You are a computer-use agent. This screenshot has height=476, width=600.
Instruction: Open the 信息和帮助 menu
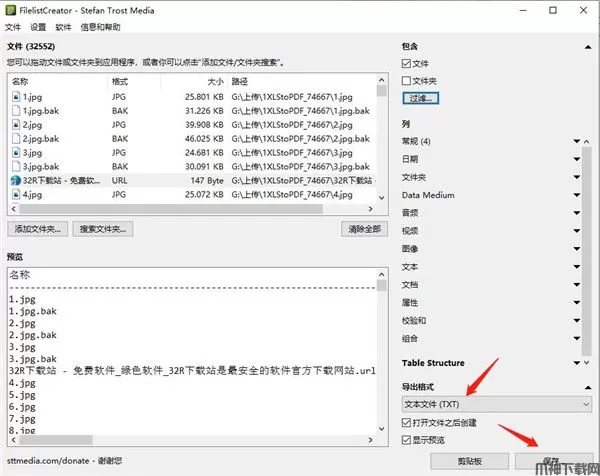point(100,27)
